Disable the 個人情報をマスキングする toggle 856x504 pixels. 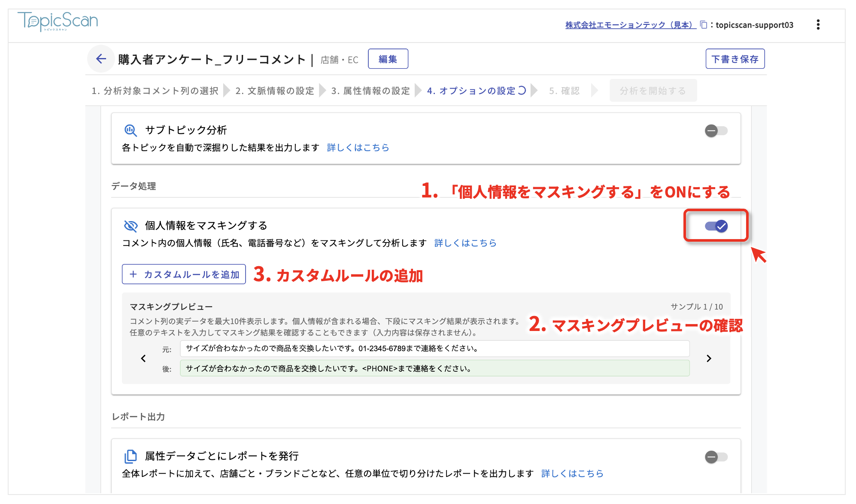pos(715,225)
